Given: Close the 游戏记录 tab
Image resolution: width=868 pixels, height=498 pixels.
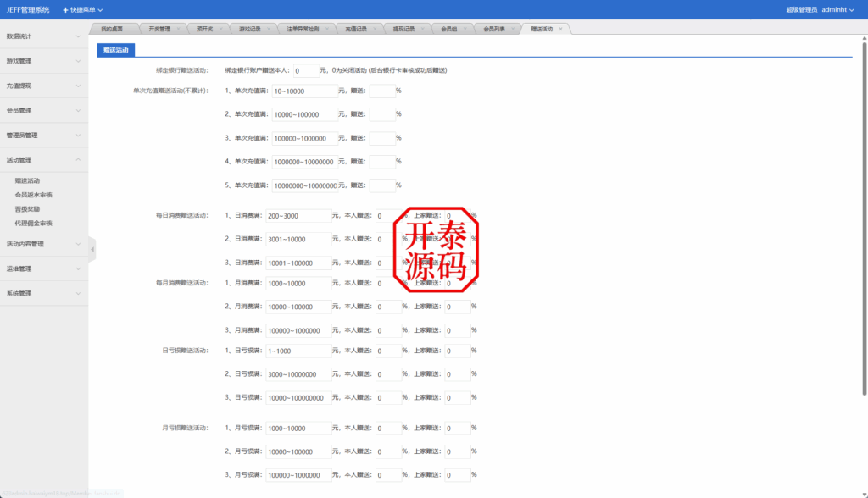Looking at the screenshot, I should point(269,27).
